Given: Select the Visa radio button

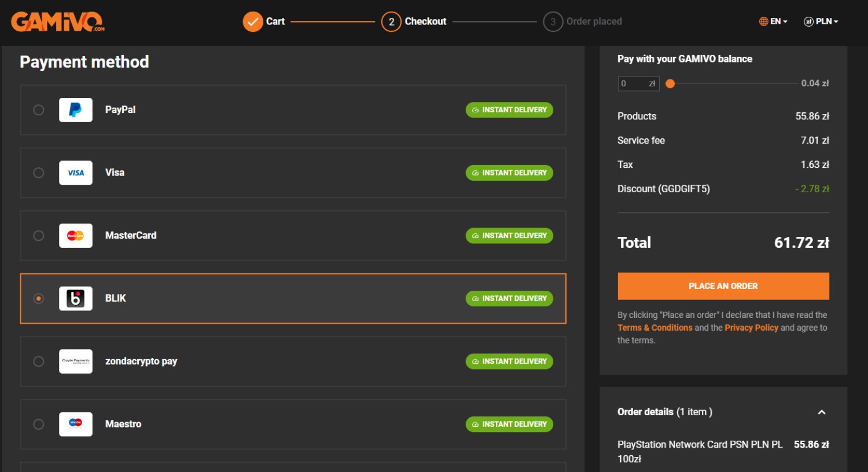Looking at the screenshot, I should point(39,173).
